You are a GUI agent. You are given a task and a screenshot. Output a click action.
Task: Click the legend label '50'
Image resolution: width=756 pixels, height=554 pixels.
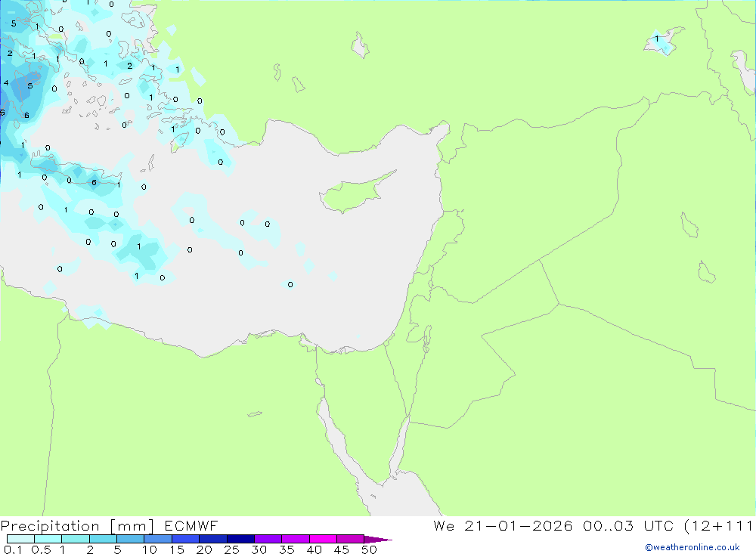pos(369,549)
